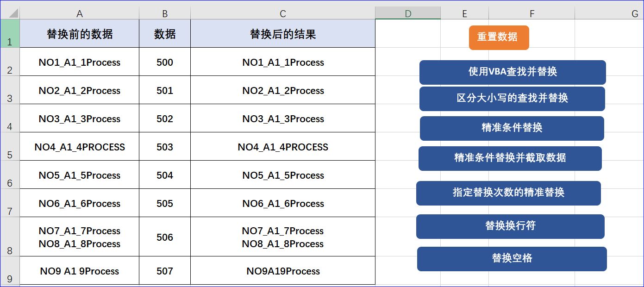Click 指定替换次数的精准替换 button
This screenshot has height=287, width=644.
point(508,193)
